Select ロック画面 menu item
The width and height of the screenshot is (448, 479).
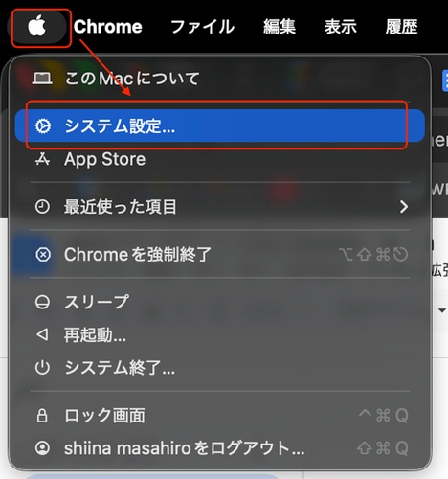219,415
